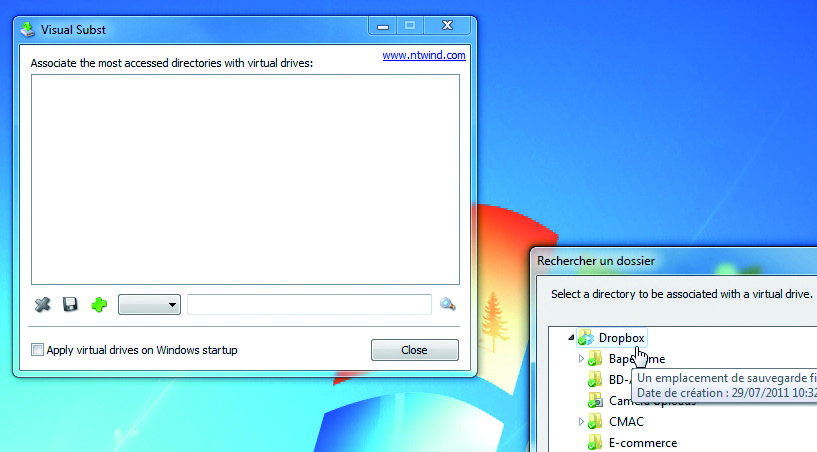Select the E-commerce folder
Viewport: 817px width, 452px height.
point(643,443)
